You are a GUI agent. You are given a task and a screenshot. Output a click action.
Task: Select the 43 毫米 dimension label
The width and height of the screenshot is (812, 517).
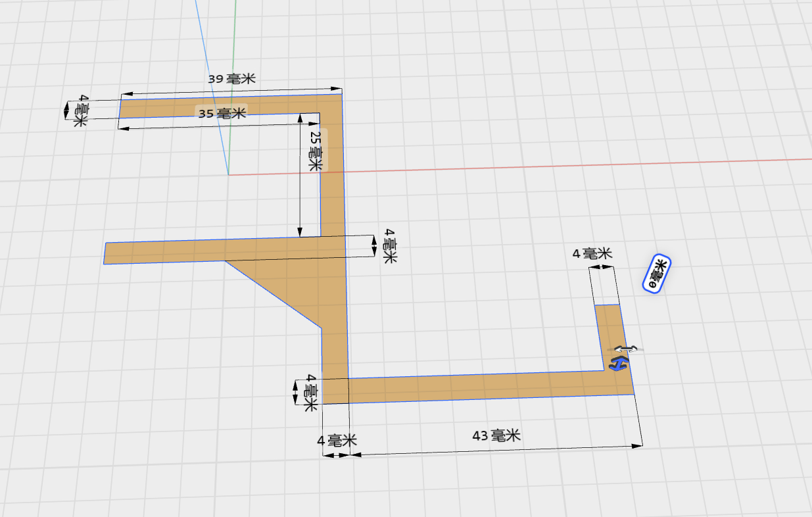point(496,435)
